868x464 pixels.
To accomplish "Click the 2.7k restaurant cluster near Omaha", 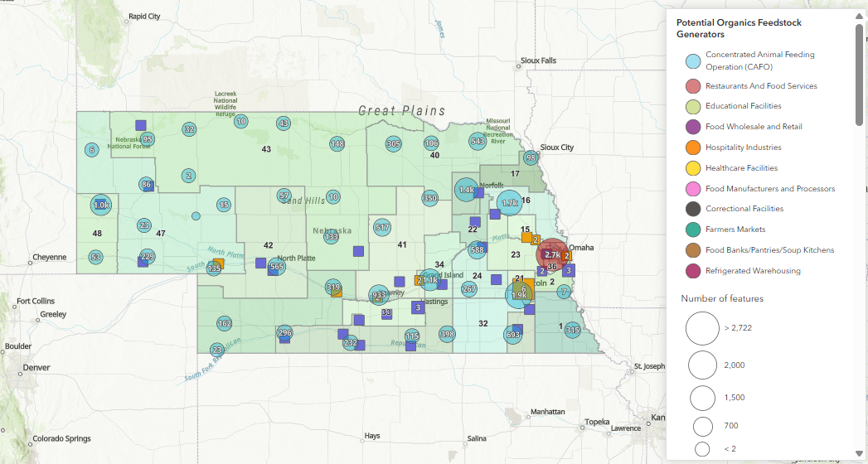I will (552, 254).
